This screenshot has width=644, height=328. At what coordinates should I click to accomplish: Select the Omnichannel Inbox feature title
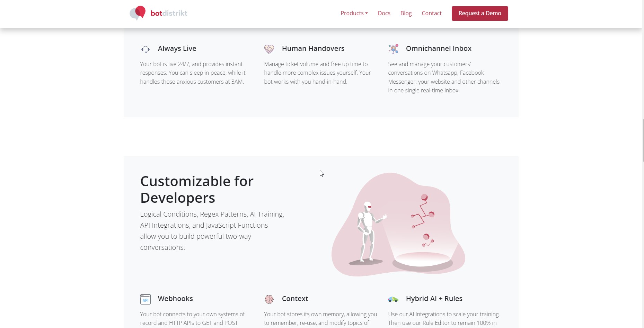tap(438, 48)
